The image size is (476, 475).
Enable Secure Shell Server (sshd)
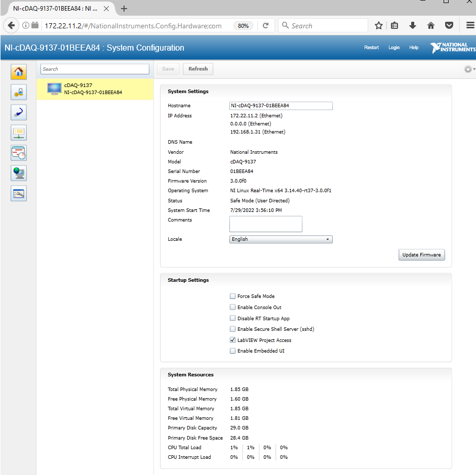point(232,329)
